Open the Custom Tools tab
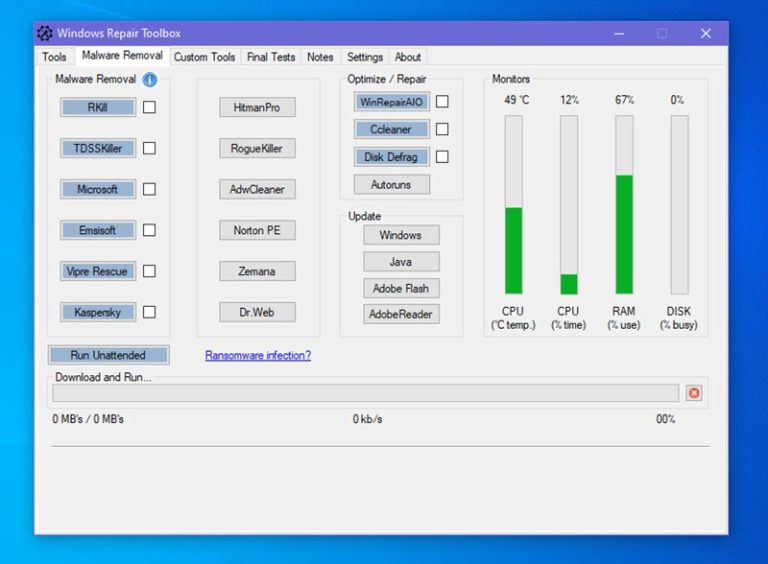This screenshot has width=768, height=564. point(205,57)
